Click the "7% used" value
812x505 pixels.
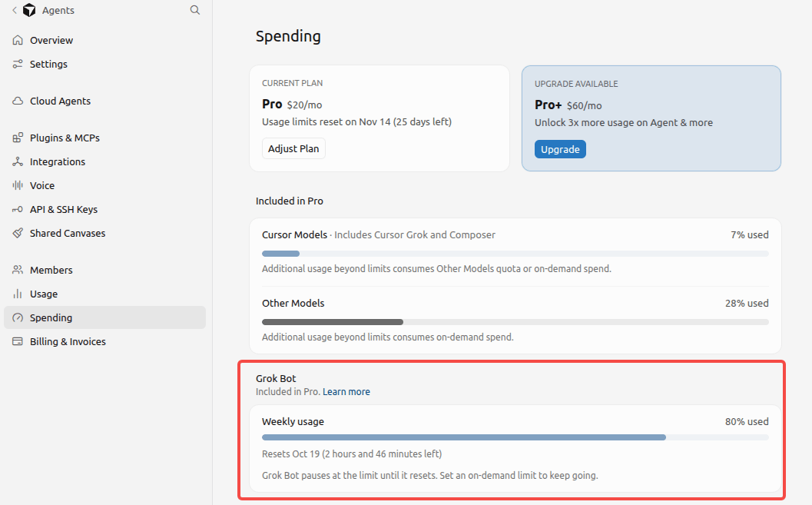[749, 234]
